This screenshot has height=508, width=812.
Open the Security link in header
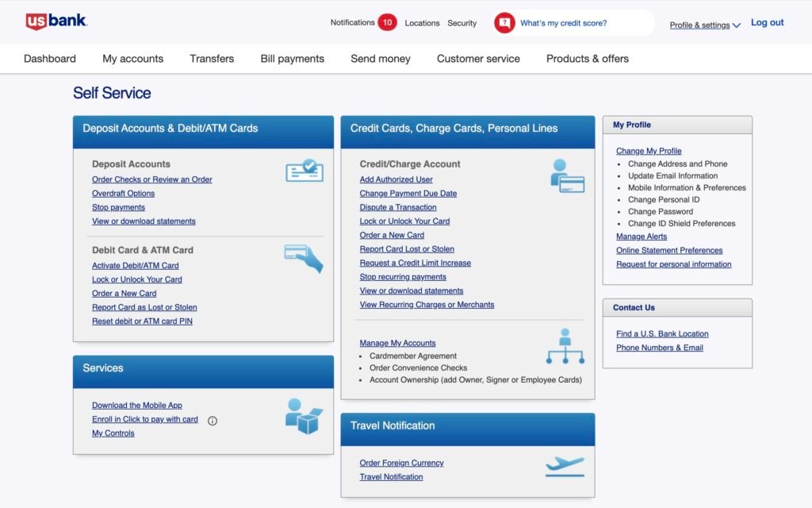pos(462,23)
